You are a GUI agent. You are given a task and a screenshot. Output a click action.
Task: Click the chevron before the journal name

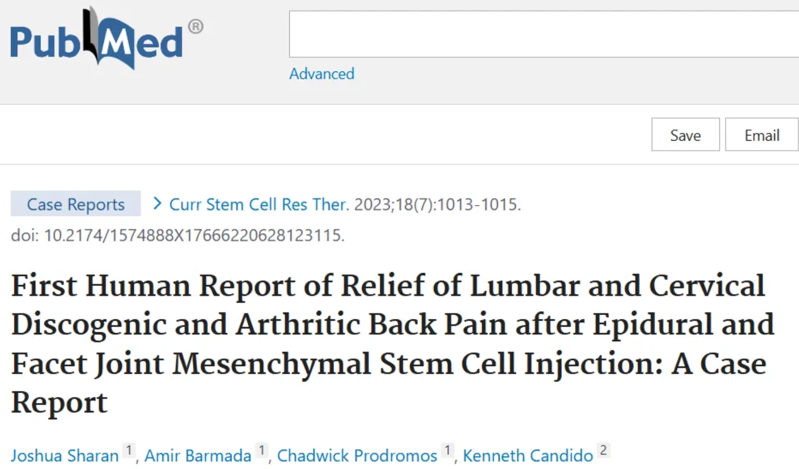(157, 204)
